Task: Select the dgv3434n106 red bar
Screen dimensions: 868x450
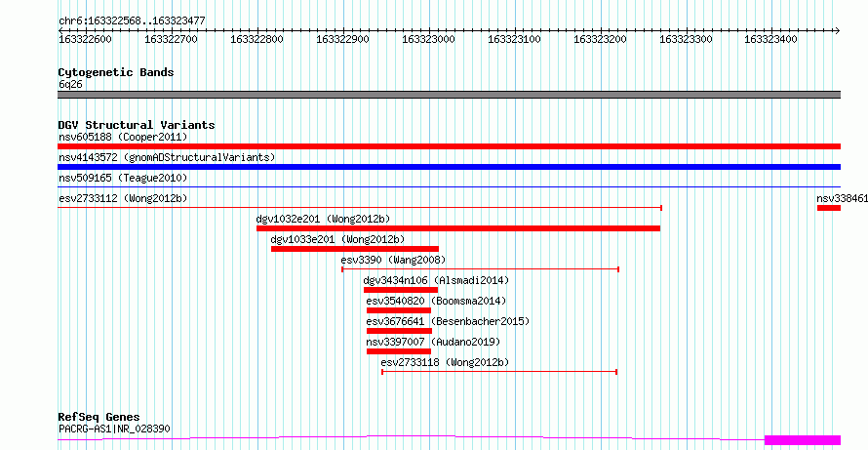Action: click(x=401, y=290)
